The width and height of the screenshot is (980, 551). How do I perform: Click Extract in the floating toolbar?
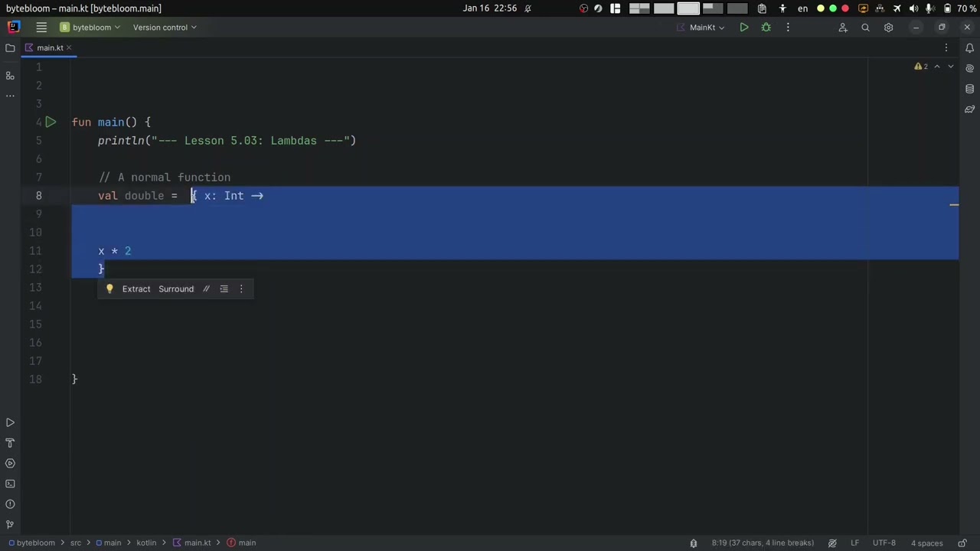click(136, 289)
